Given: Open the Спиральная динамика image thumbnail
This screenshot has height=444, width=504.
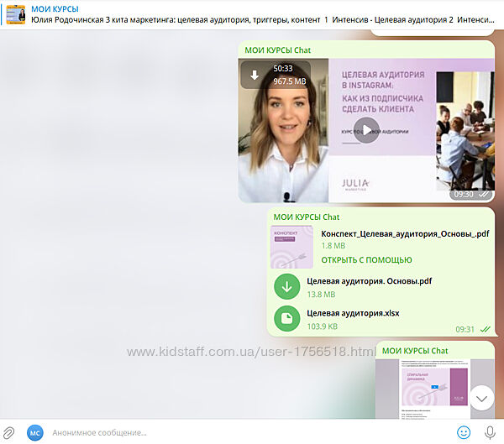Looking at the screenshot, I should [423, 388].
